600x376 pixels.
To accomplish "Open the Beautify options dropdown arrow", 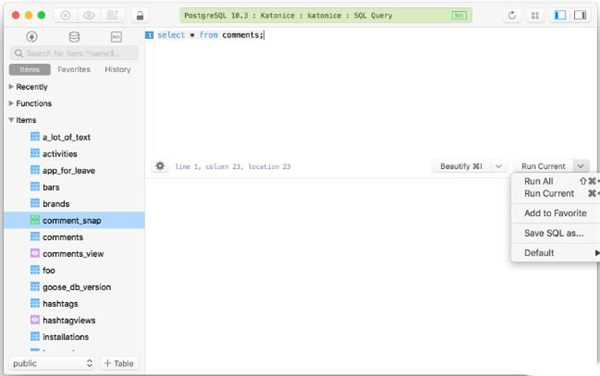I will 499,166.
